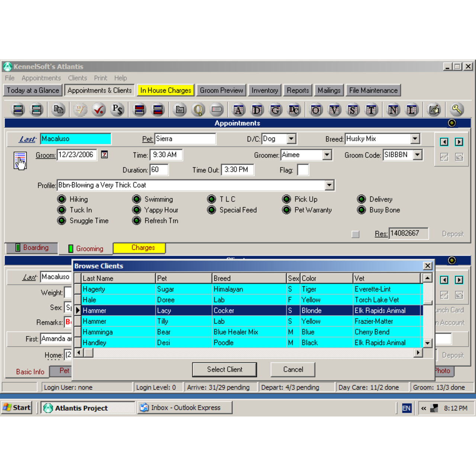Switch to the Charges tab

pyautogui.click(x=143, y=248)
